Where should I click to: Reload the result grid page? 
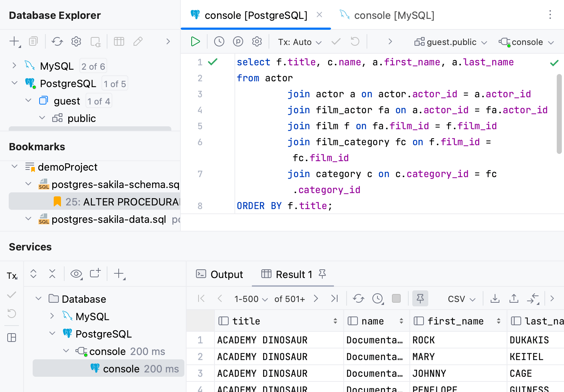coord(359,299)
